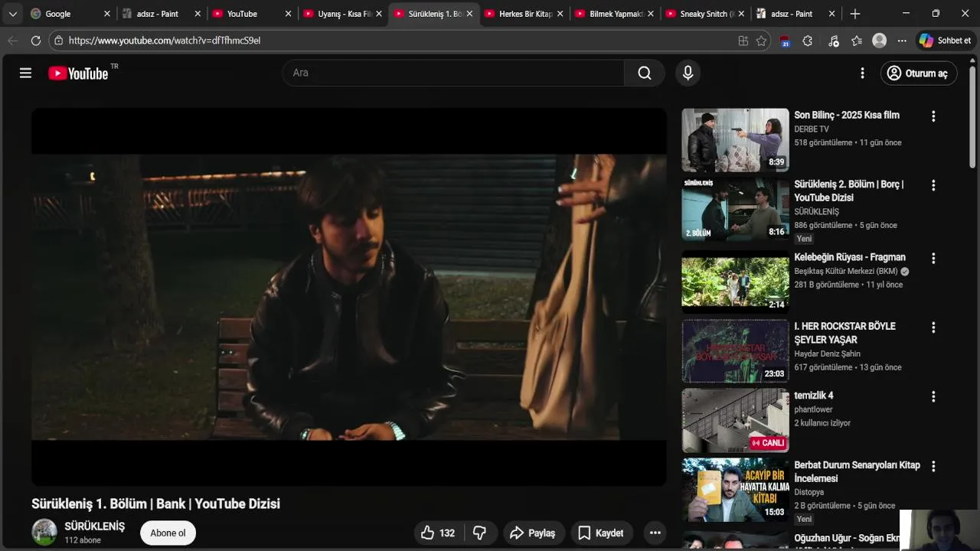Click into the Ara search field

click(x=453, y=73)
